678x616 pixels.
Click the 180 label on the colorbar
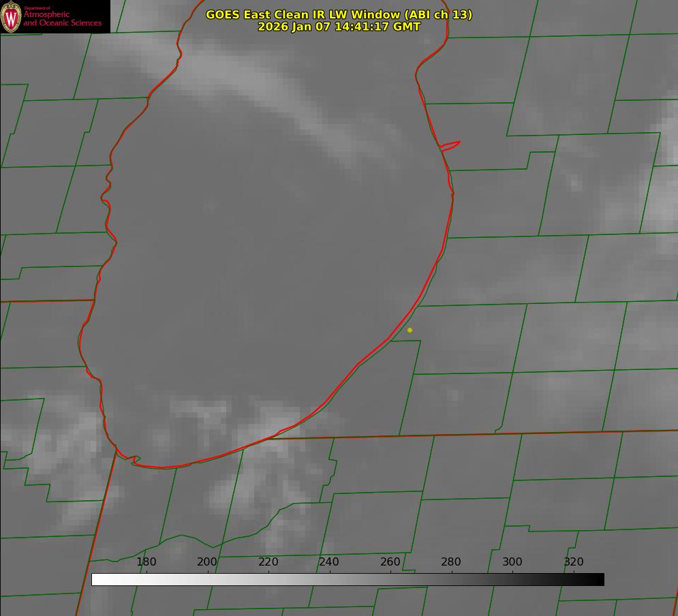[x=147, y=562]
